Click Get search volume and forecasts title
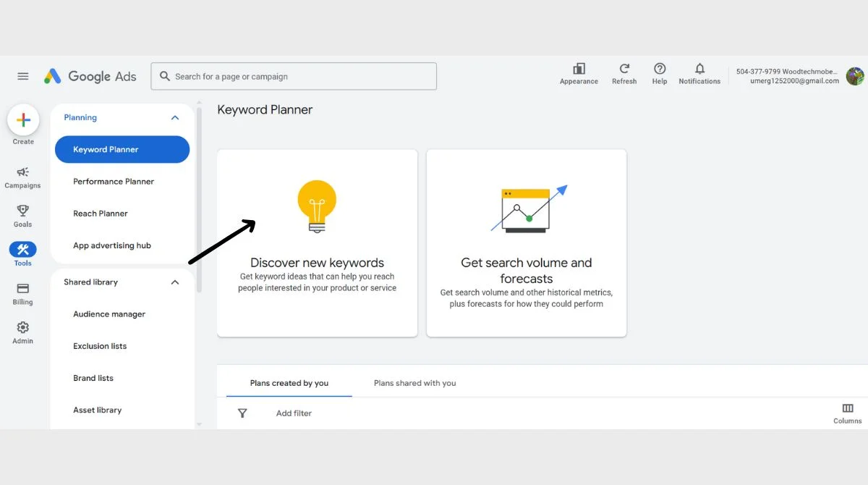The height and width of the screenshot is (485, 868). coord(527,271)
